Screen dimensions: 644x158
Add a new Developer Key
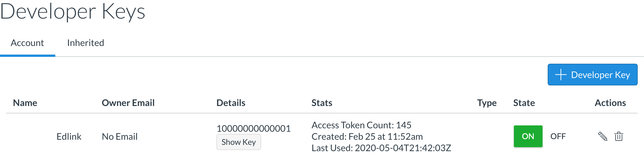tap(592, 75)
